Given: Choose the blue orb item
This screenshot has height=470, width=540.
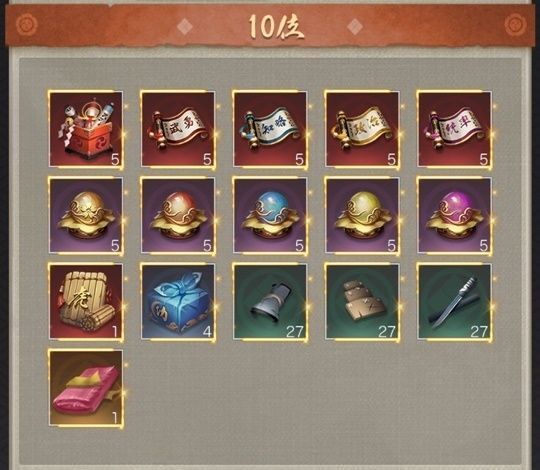Looking at the screenshot, I should pos(270,216).
